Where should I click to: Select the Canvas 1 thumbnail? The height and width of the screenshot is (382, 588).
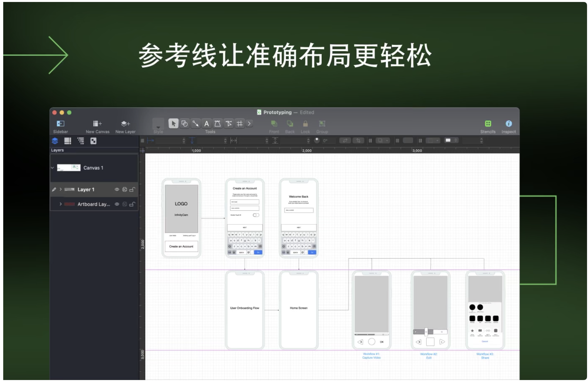(69, 168)
